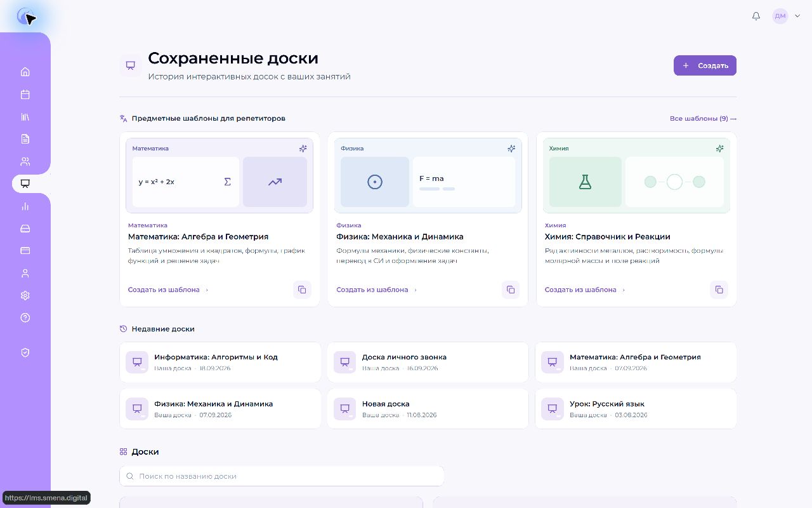This screenshot has width=812, height=508.
Task: Open the notifications bell
Action: [756, 17]
